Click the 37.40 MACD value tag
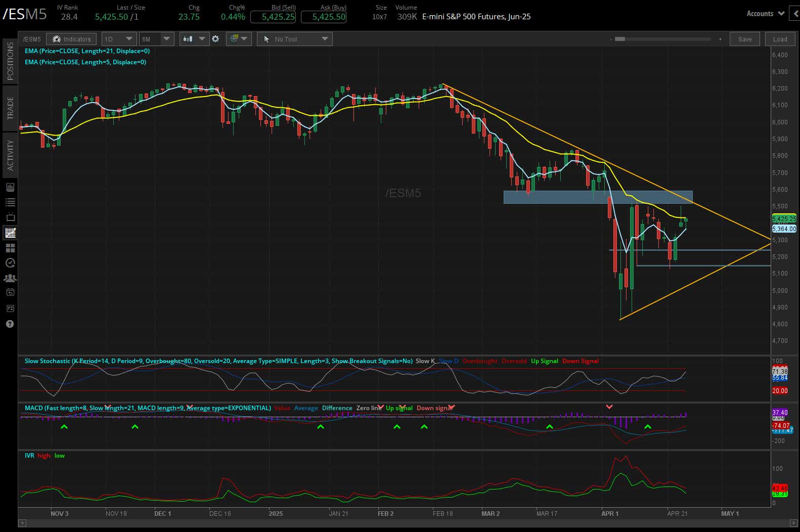The height and width of the screenshot is (532, 800). tap(780, 413)
